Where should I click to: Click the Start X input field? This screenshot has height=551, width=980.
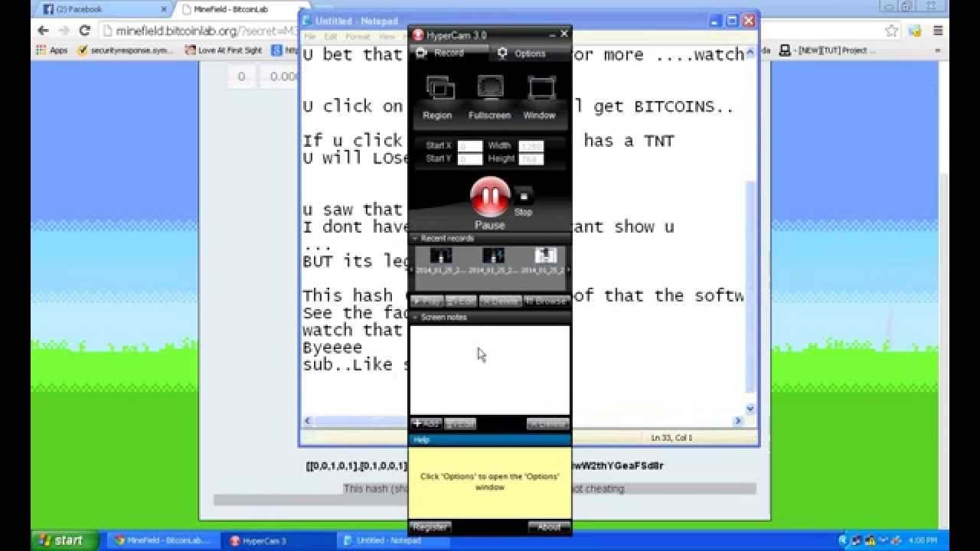470,146
